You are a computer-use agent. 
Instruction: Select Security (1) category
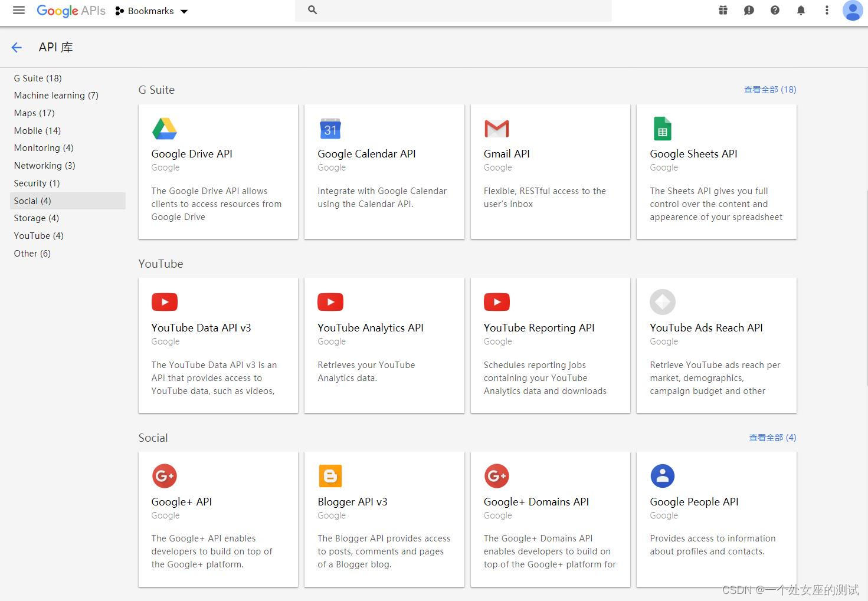pos(37,183)
